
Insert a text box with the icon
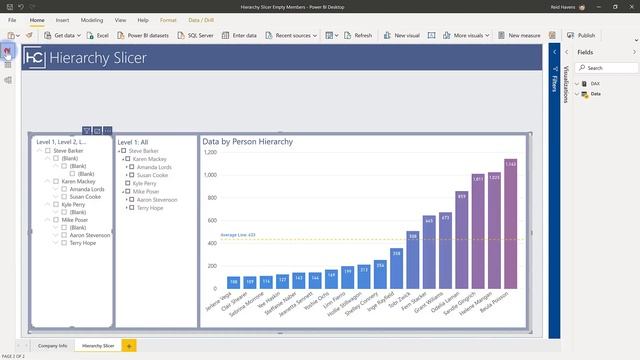pyautogui.click(x=431, y=36)
